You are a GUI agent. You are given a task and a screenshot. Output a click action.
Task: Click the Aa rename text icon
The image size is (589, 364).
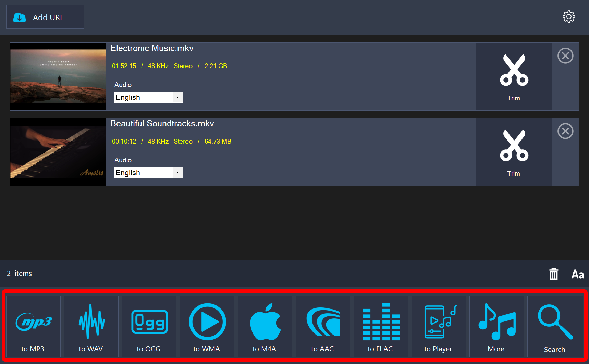[x=578, y=274]
